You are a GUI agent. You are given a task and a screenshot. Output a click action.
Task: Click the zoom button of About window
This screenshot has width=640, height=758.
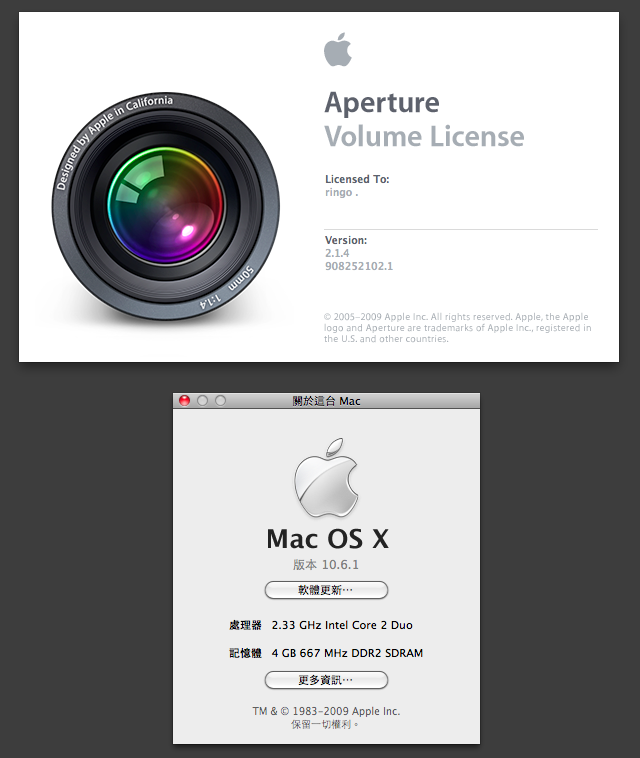(220, 400)
